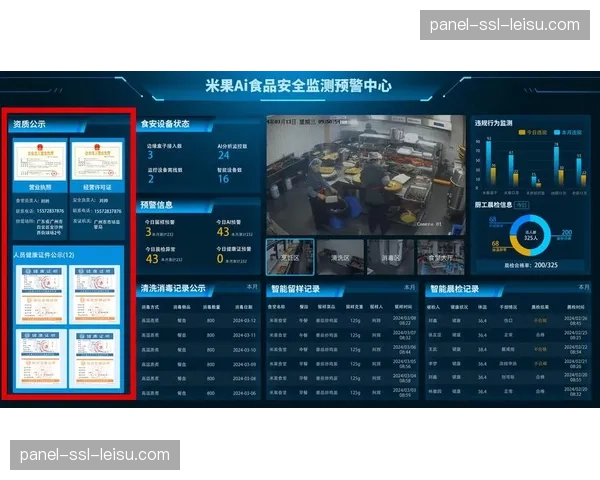This screenshot has width=600, height=480.
Task: Switch to the 消毒区 camera thumbnail
Action: click(x=390, y=257)
